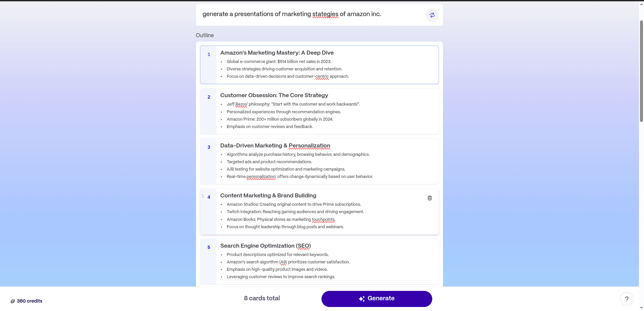Screen dimensions: 644x311
Task: Click the scrollbar up arrow
Action: tap(641, 4)
